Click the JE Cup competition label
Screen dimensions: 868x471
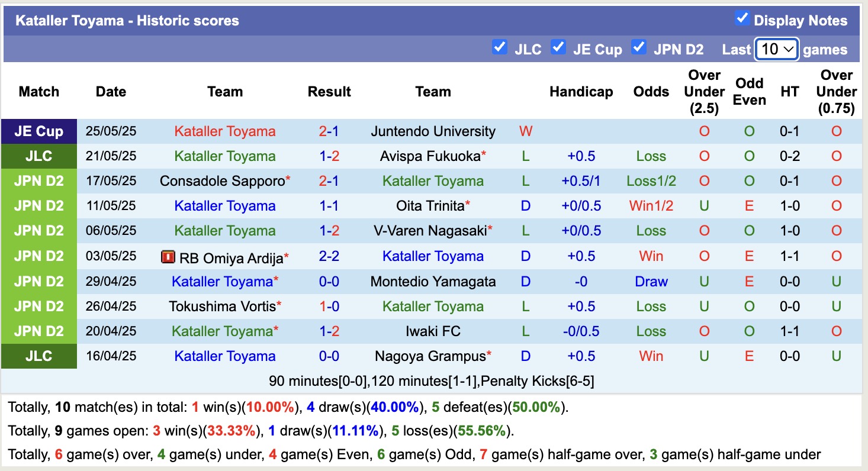(x=39, y=131)
